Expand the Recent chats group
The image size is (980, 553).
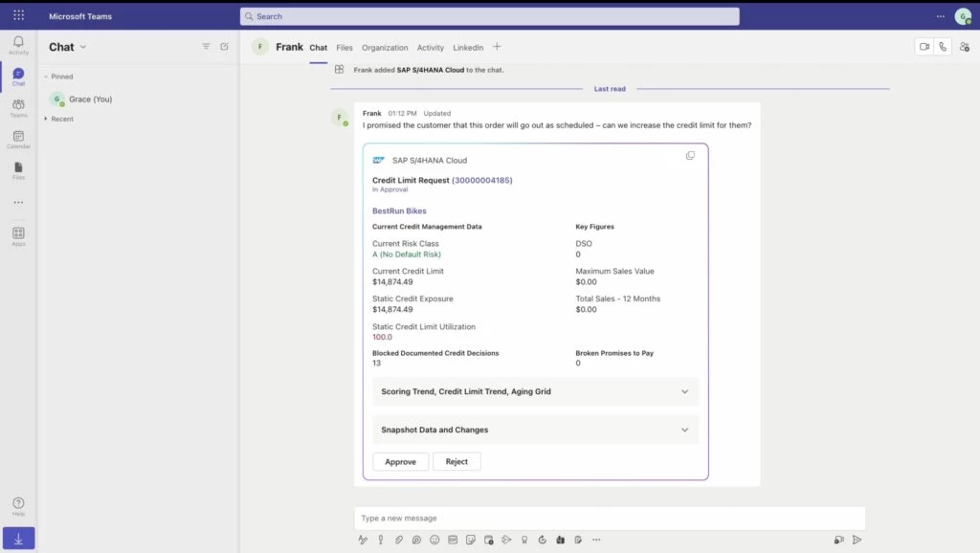click(58, 119)
